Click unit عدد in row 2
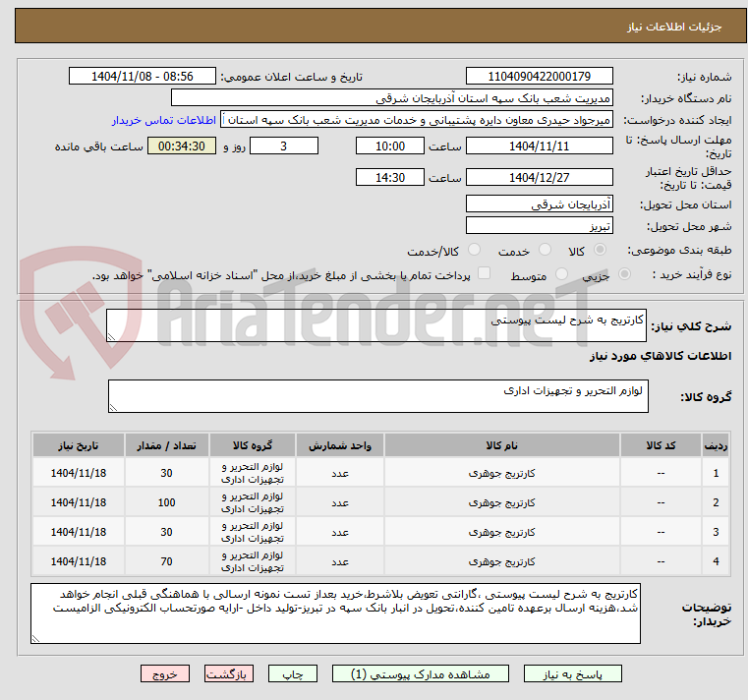 coord(340,502)
